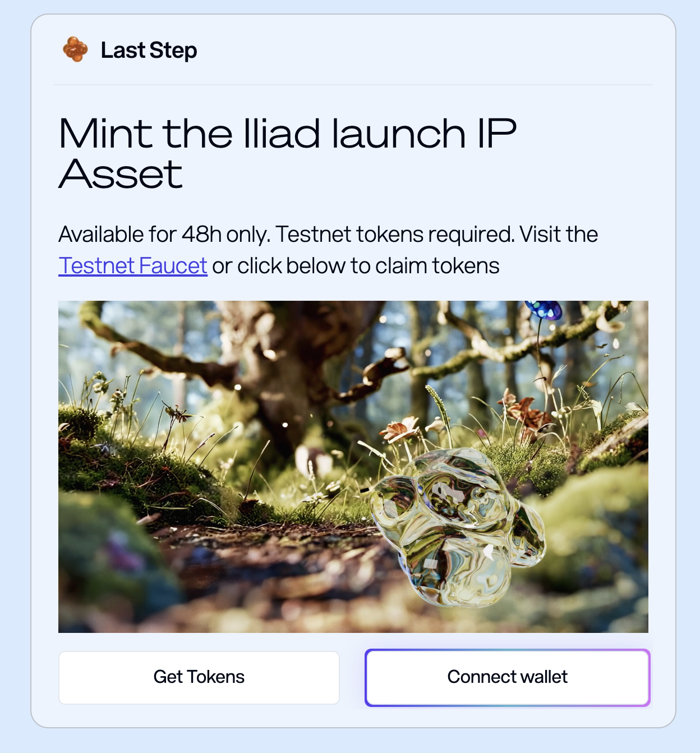The height and width of the screenshot is (753, 700).
Task: Click the Connect wallet button
Action: coord(508,677)
